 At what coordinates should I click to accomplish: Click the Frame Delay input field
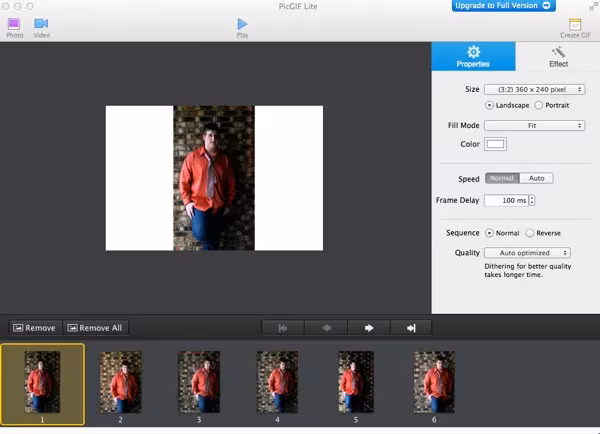click(506, 200)
